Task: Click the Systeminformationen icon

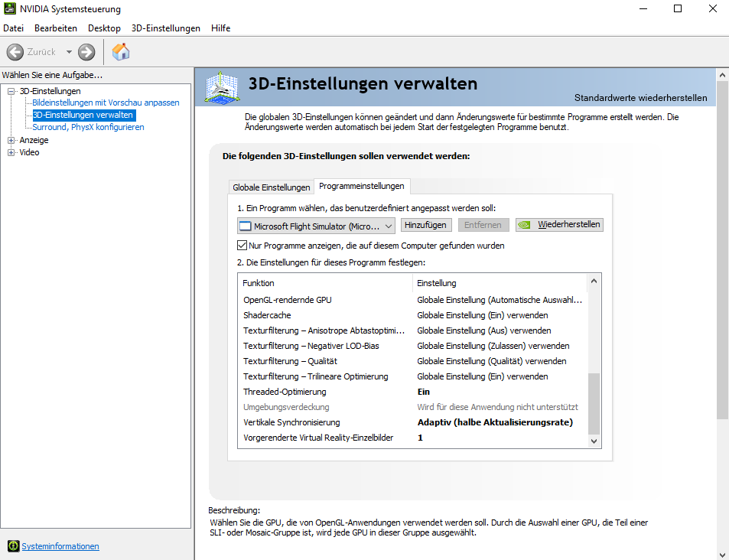Action: (14, 546)
